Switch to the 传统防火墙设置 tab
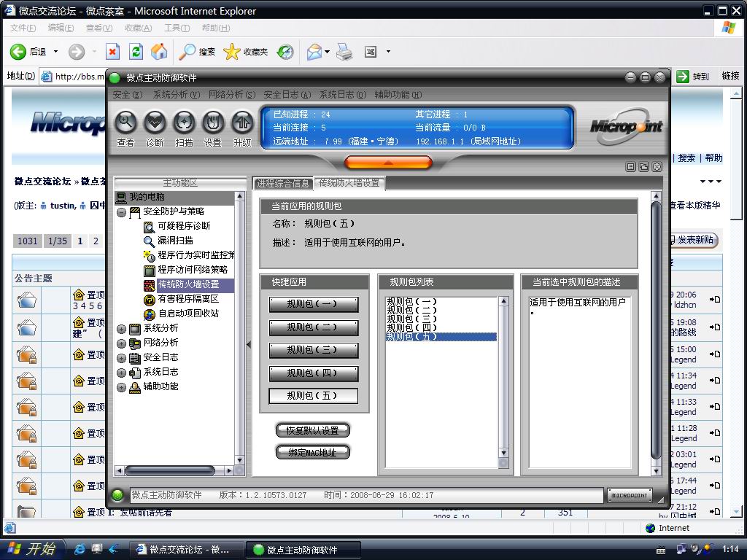This screenshot has width=747, height=560. click(349, 183)
